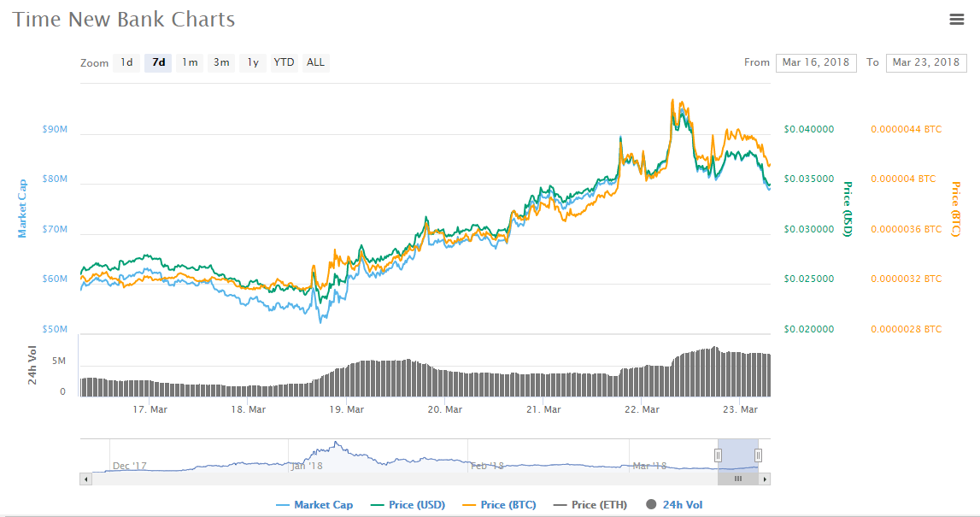
Task: Click the right navigator range handle
Action: coord(758,455)
